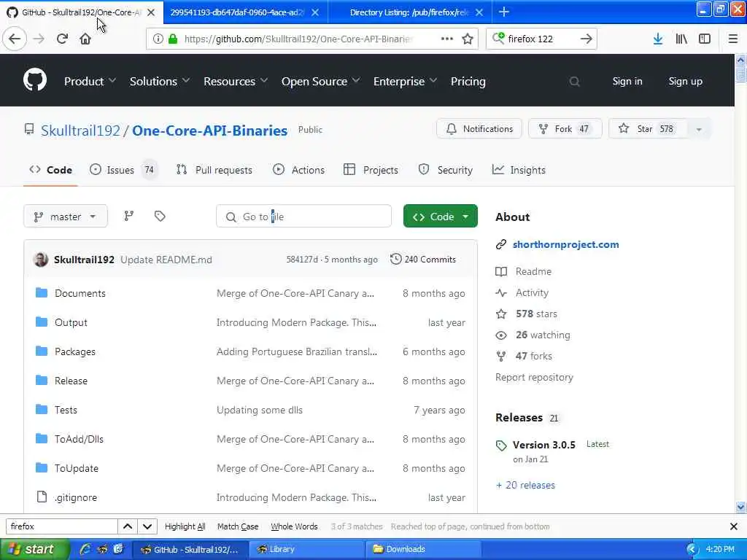Screen dimensions: 747x560
Task: Click the page vertical scrollbar thumb
Action: tap(740, 74)
